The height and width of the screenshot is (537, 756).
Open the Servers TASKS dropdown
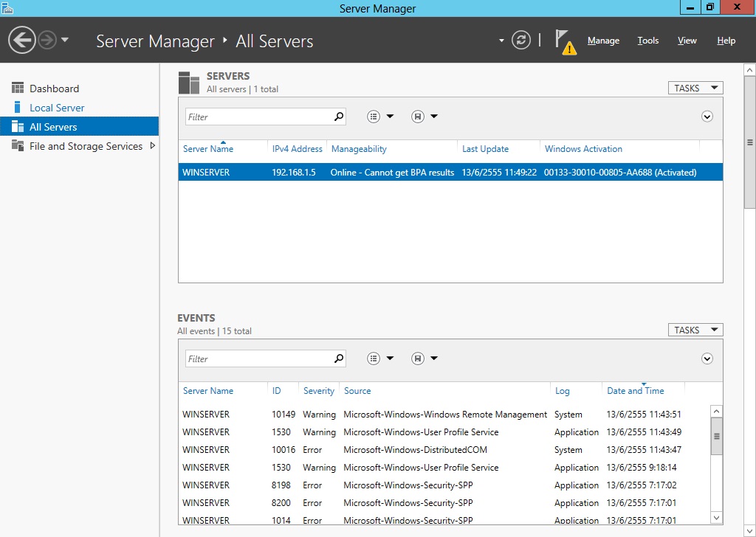(695, 88)
